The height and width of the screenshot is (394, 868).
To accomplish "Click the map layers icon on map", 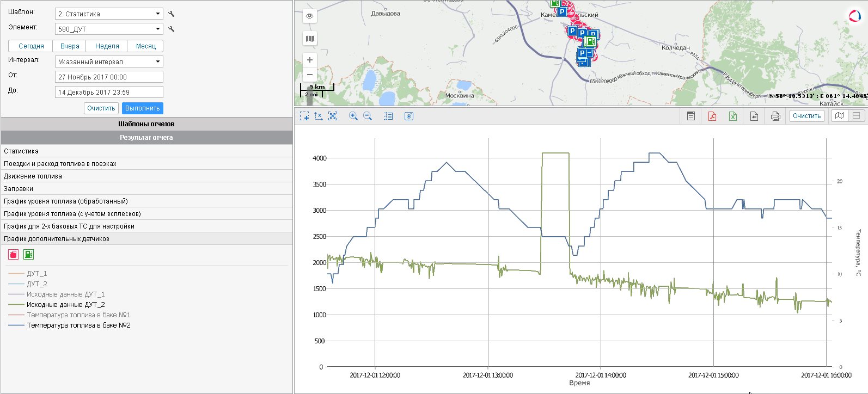I will 310,39.
